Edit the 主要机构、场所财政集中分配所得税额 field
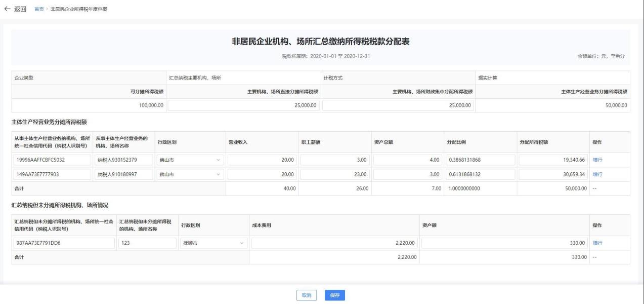This screenshot has height=304, width=644. click(x=398, y=105)
